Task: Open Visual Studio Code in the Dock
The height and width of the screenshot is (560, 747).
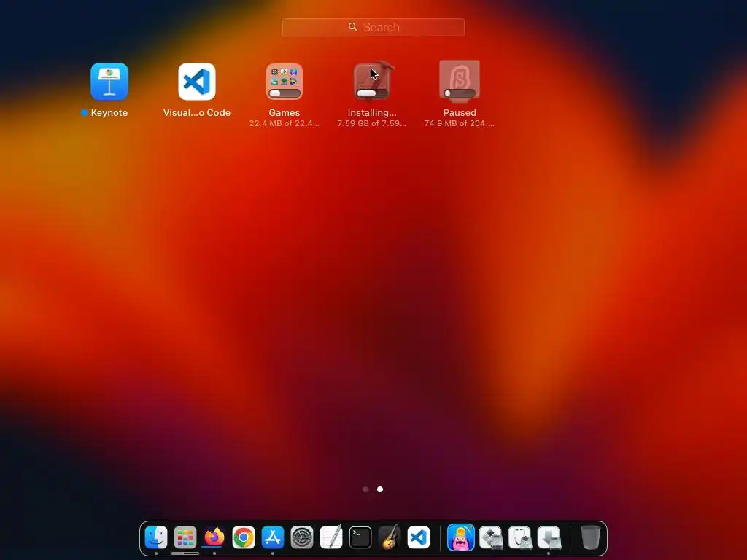Action: point(419,537)
